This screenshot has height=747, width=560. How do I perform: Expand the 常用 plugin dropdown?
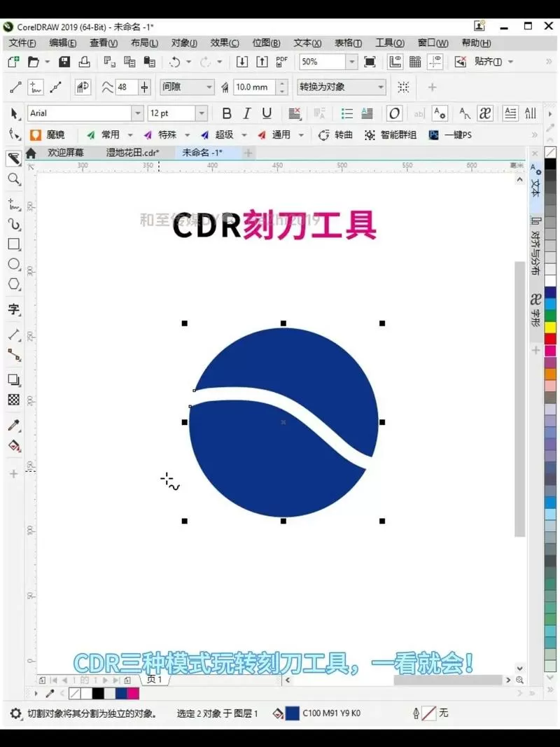point(130,135)
